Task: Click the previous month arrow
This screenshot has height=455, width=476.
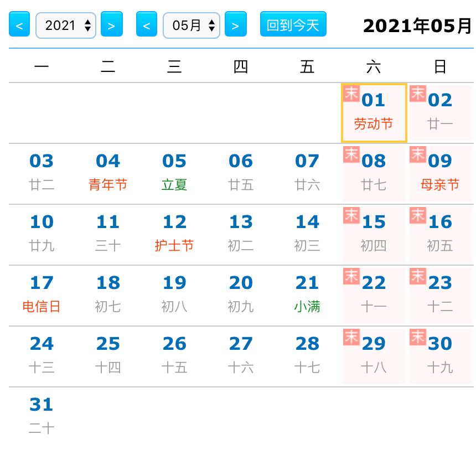Action: coord(147,25)
